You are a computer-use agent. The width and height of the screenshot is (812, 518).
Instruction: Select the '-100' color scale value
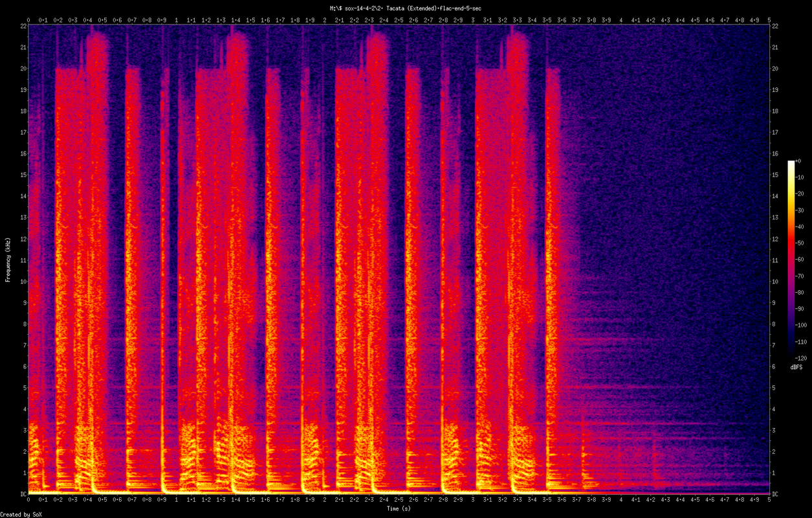click(802, 325)
